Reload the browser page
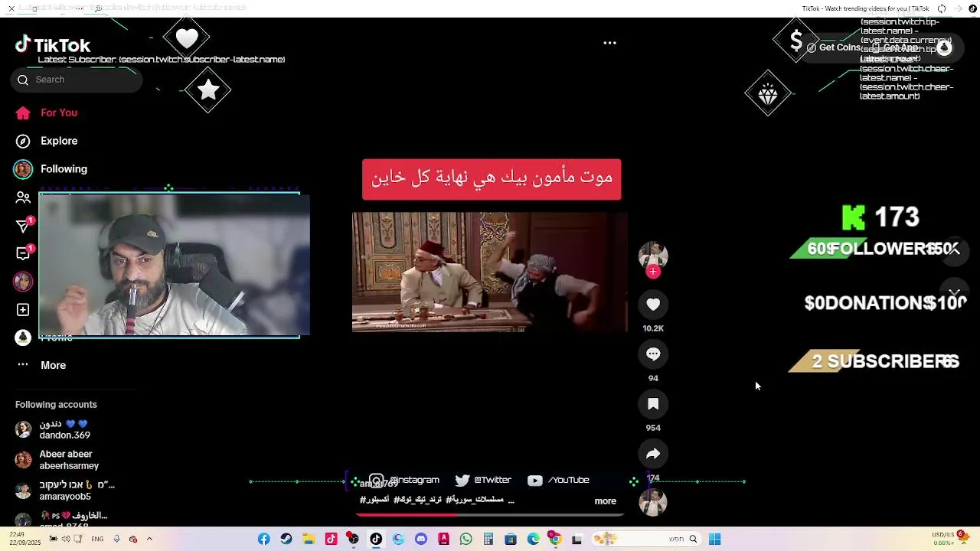Viewport: 980px width, 551px height. [942, 8]
